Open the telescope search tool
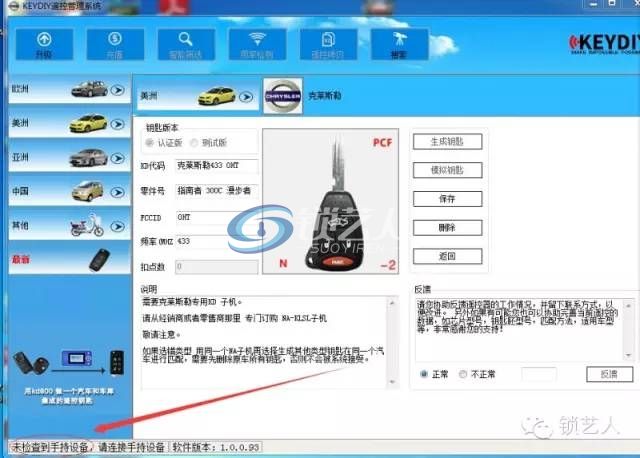This screenshot has width=640, height=458. click(399, 44)
